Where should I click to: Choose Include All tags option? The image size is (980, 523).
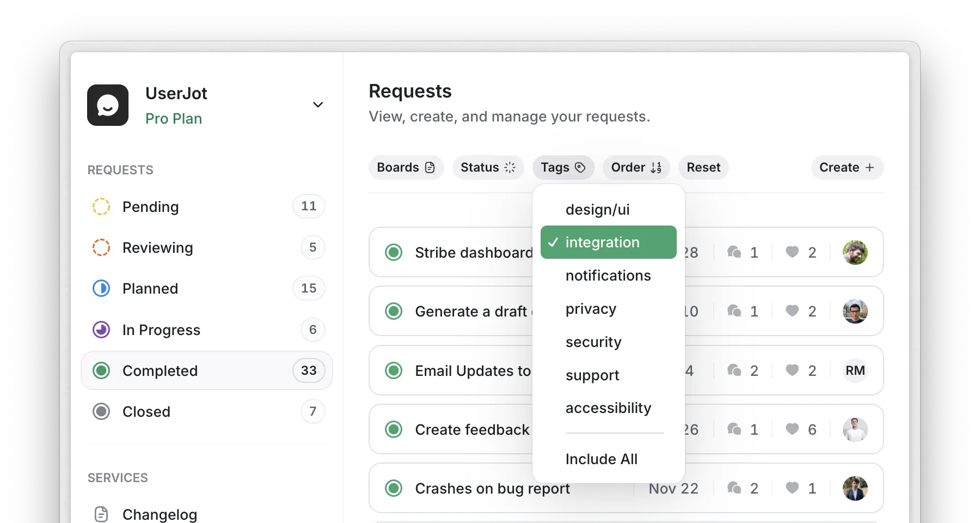coord(608,459)
